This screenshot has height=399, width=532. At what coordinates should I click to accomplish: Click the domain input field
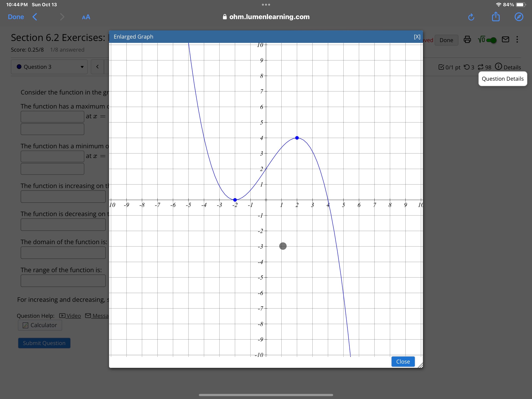click(63, 253)
